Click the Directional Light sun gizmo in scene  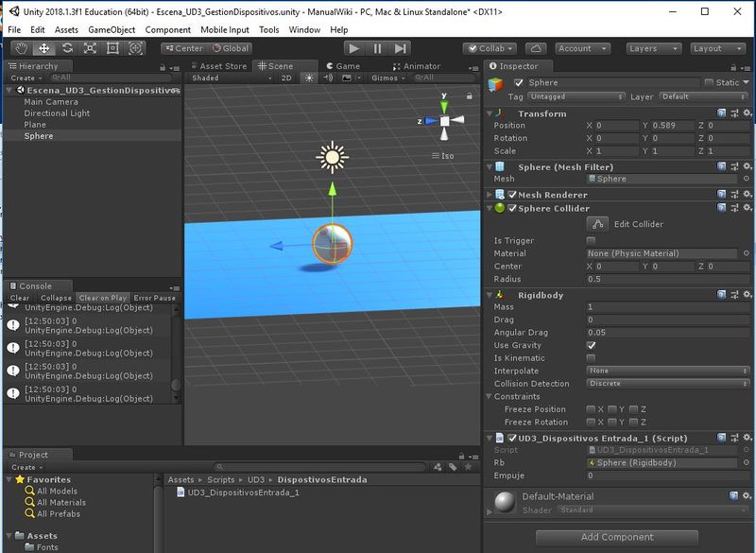tap(333, 157)
